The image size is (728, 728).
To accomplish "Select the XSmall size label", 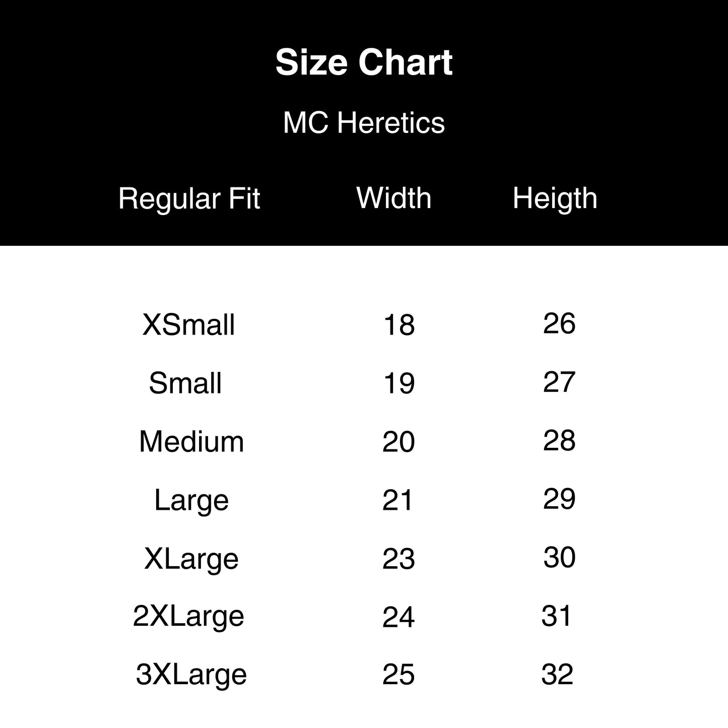I will point(188,324).
